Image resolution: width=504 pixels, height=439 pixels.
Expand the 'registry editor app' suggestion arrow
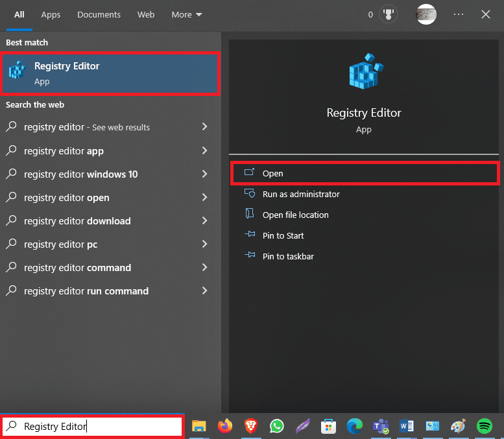click(x=204, y=150)
